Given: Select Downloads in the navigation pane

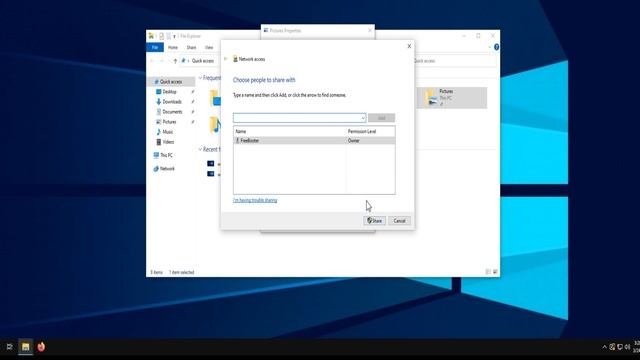Looking at the screenshot, I should [171, 102].
